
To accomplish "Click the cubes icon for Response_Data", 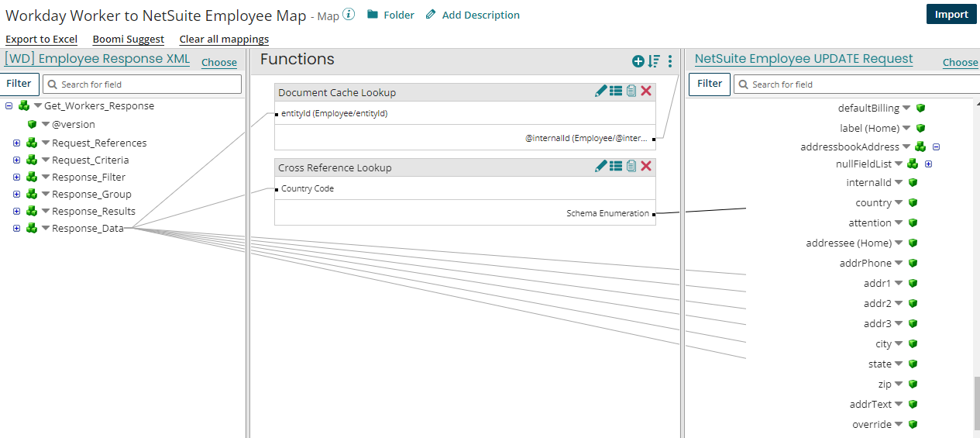I will point(32,228).
